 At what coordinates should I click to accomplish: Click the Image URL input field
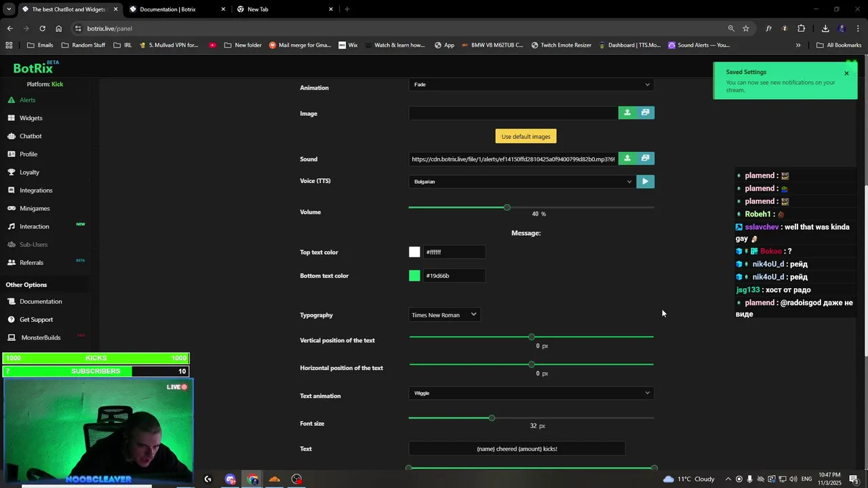(x=513, y=113)
